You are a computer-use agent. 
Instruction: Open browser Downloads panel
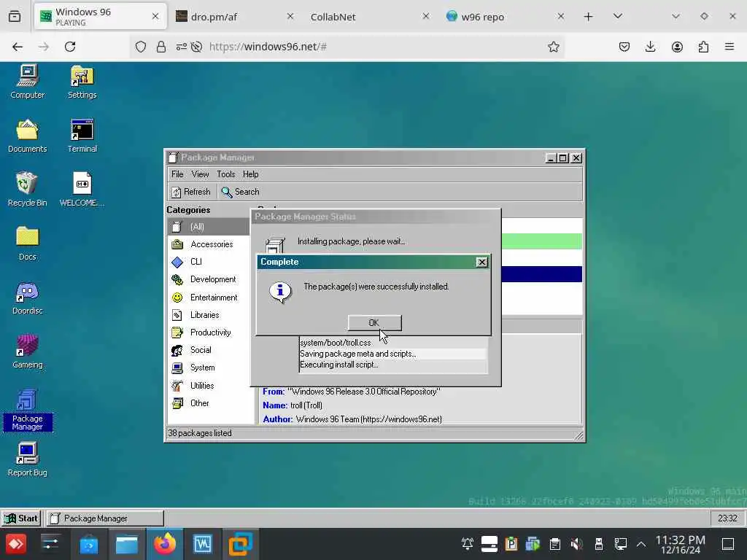(x=650, y=47)
